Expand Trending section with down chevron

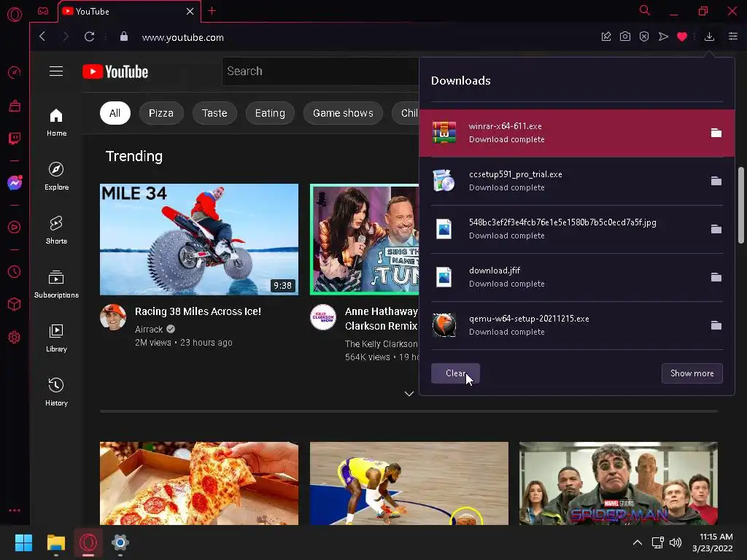409,394
